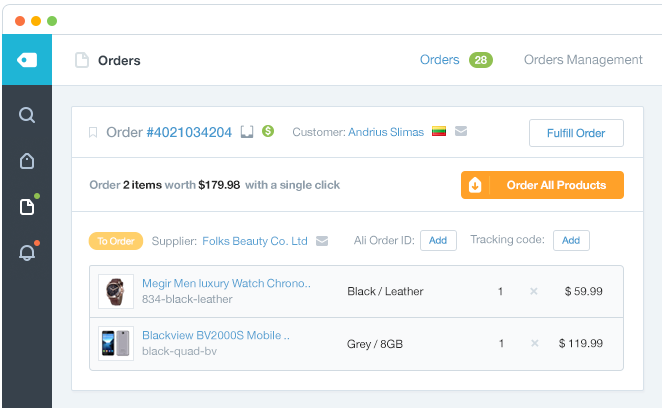Viewport: 662px width, 408px height.
Task: Add an Ali Order ID
Action: (438, 240)
